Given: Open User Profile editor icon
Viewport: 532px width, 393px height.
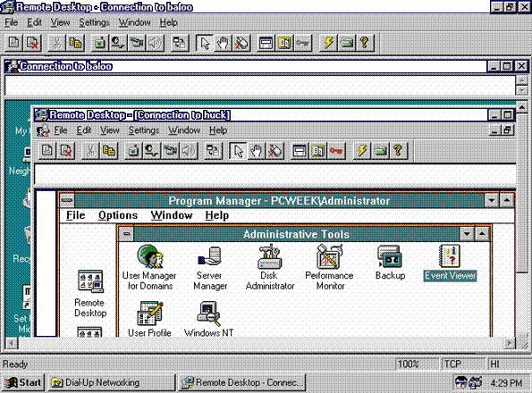Looking at the screenshot, I should click(x=149, y=319).
